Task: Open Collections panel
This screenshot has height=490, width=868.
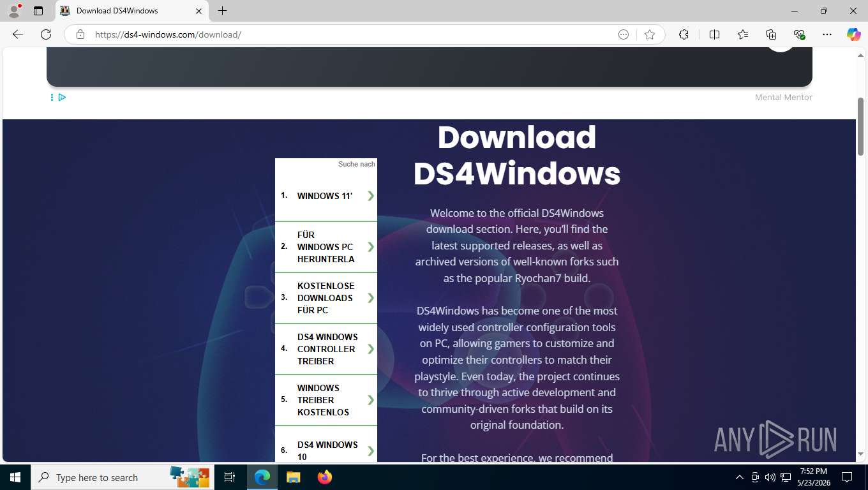Action: pyautogui.click(x=771, y=34)
